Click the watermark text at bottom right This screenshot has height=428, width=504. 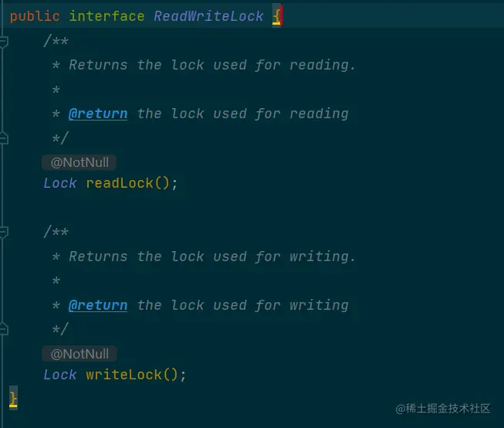pyautogui.click(x=442, y=409)
